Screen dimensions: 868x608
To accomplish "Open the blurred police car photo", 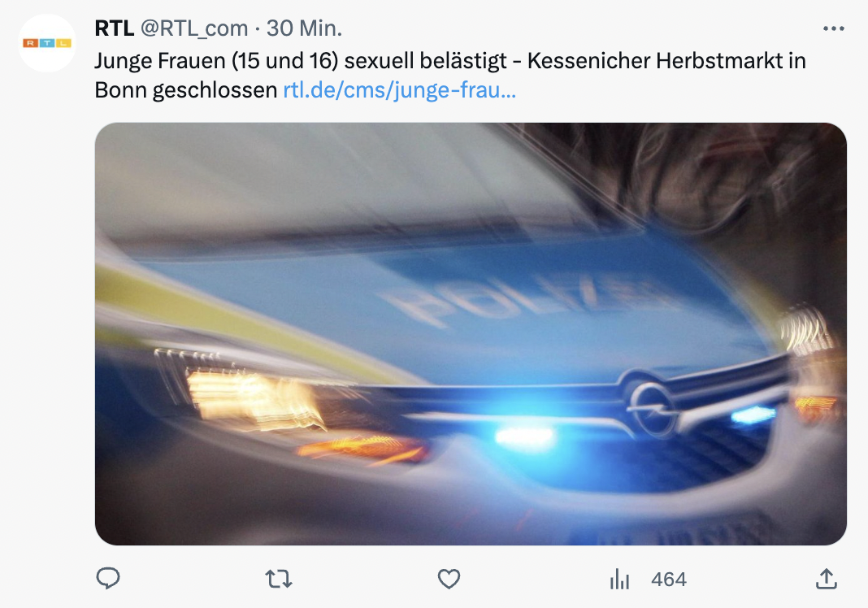I will click(x=471, y=334).
